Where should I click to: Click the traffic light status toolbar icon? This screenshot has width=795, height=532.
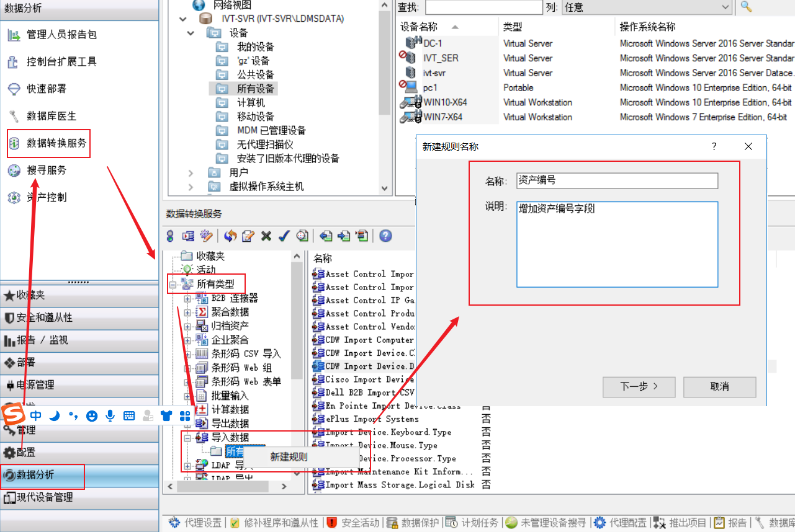pos(171,236)
